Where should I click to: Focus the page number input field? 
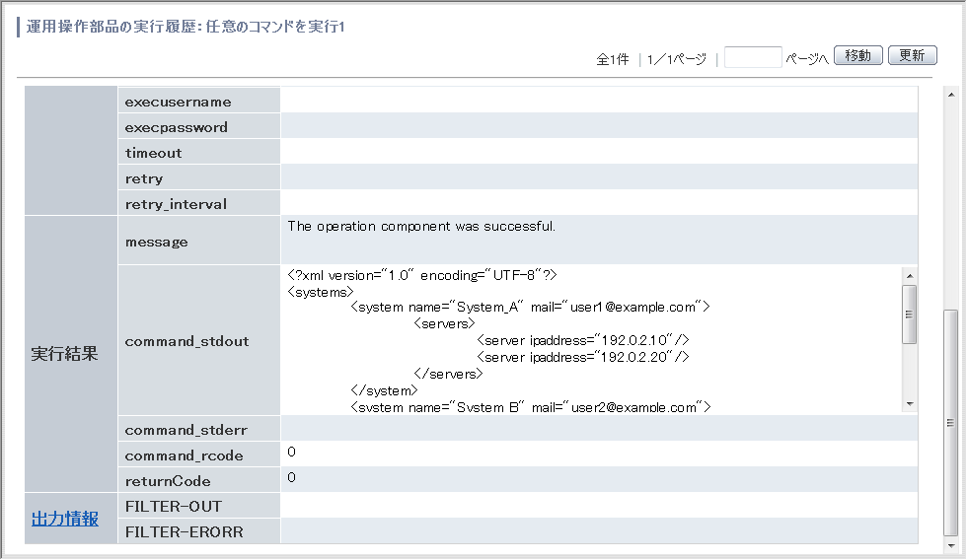[753, 57]
